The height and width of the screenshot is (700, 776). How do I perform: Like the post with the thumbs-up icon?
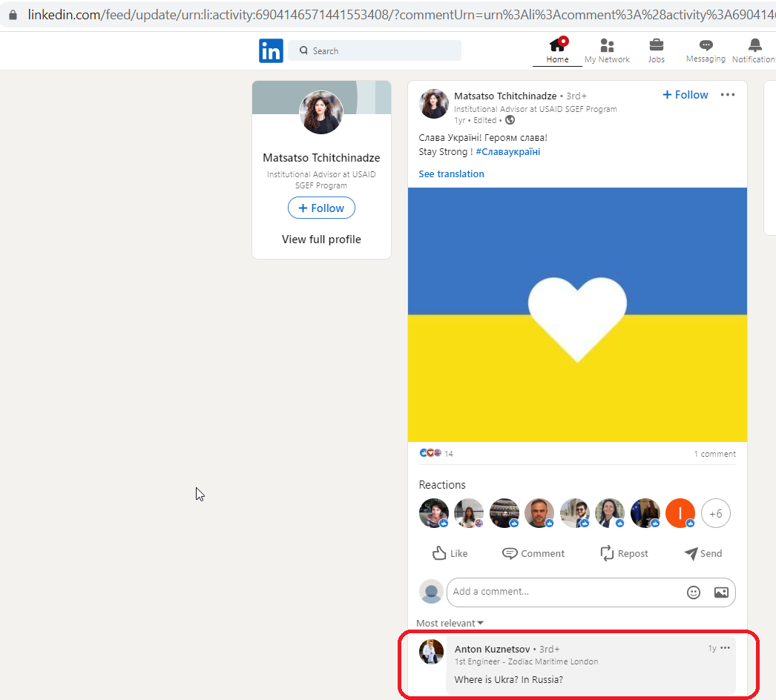tap(450, 553)
